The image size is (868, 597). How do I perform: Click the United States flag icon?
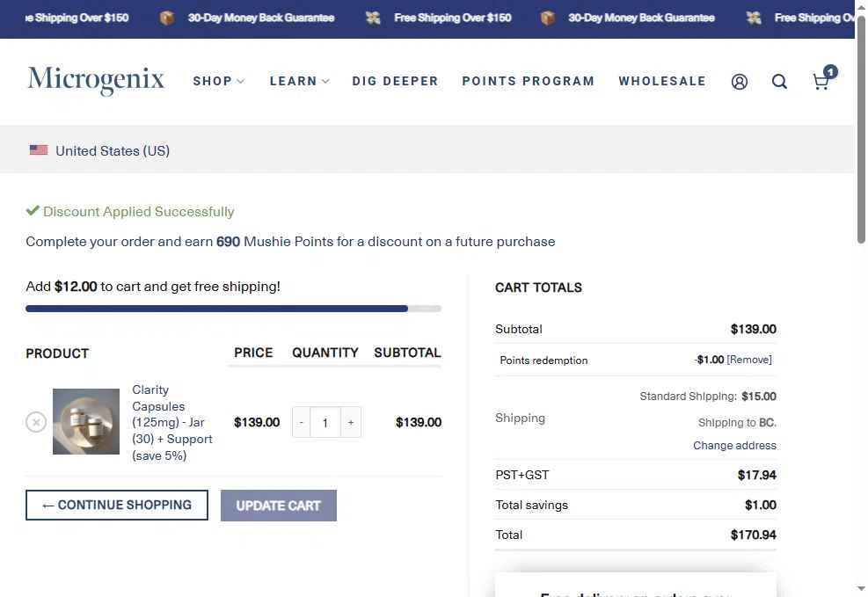point(38,150)
